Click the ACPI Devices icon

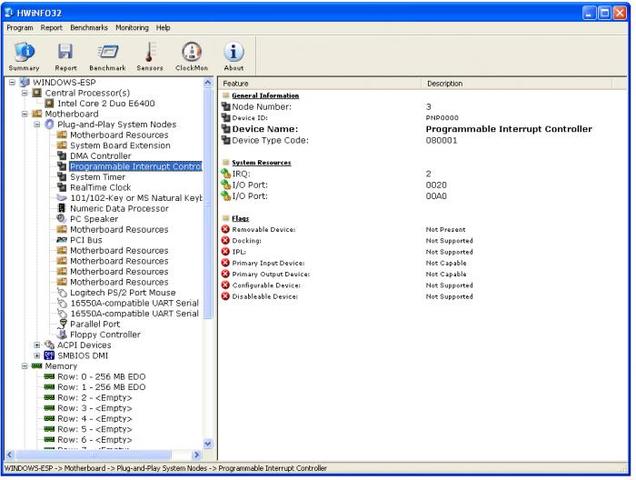(x=49, y=345)
